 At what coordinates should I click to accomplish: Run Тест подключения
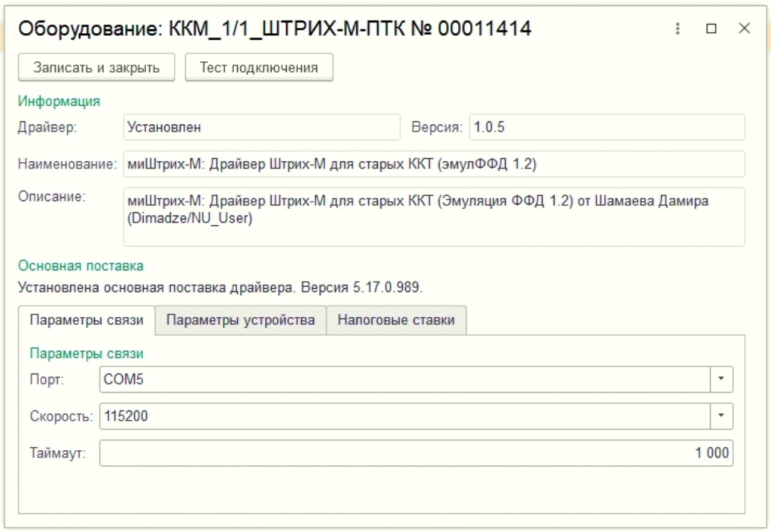click(258, 67)
